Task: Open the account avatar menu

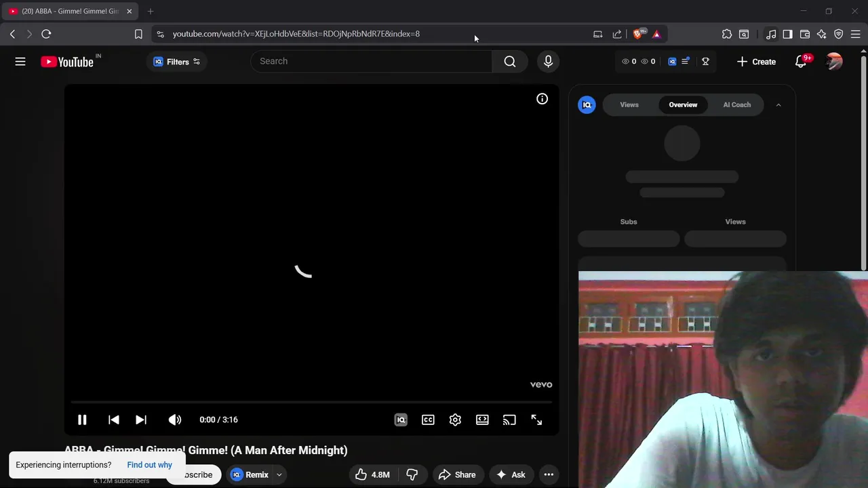Action: coord(834,62)
